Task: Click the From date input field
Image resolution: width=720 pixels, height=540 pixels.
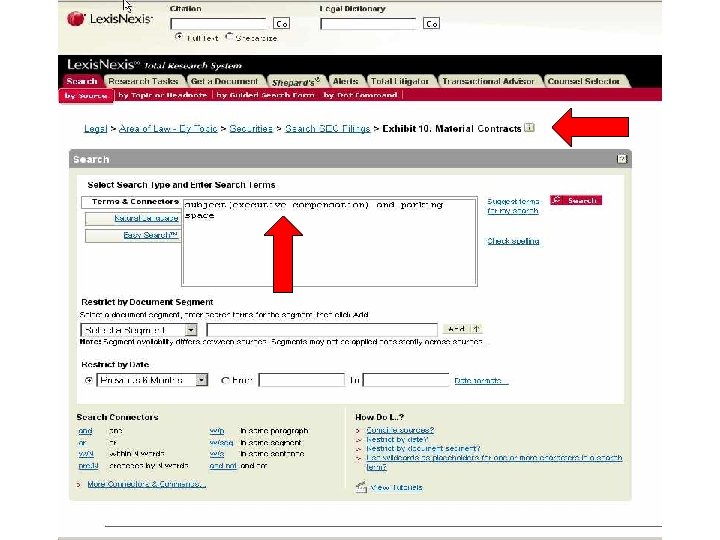Action: click(302, 380)
